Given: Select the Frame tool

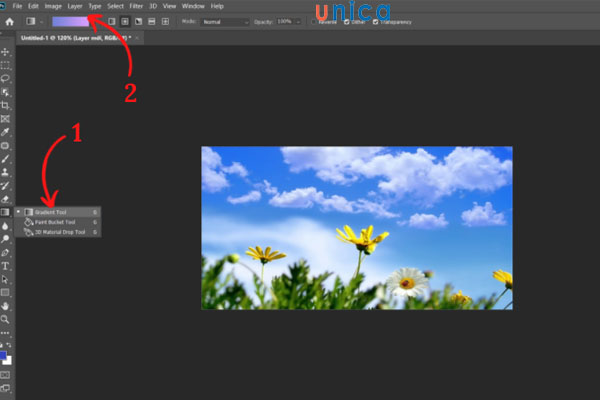Looking at the screenshot, I should click(5, 119).
